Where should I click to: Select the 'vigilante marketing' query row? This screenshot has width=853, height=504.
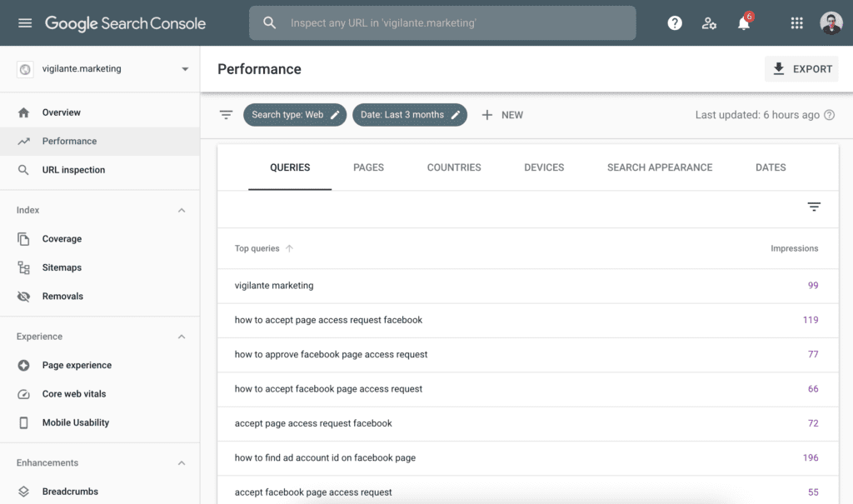527,286
